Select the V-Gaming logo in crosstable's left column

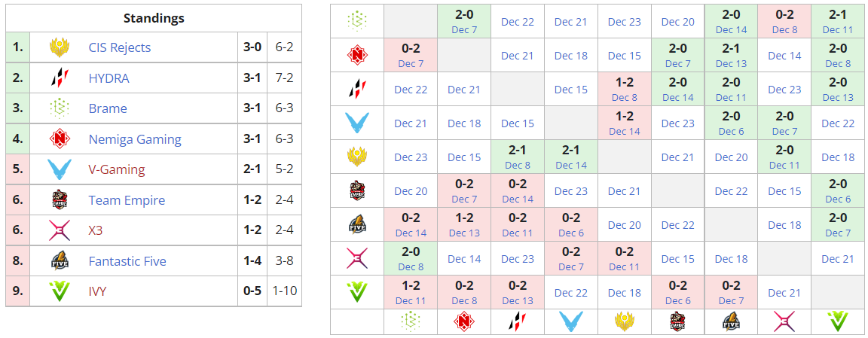tap(356, 123)
